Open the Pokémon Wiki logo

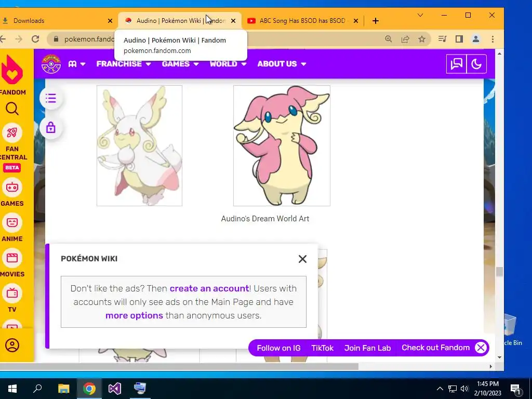(51, 64)
